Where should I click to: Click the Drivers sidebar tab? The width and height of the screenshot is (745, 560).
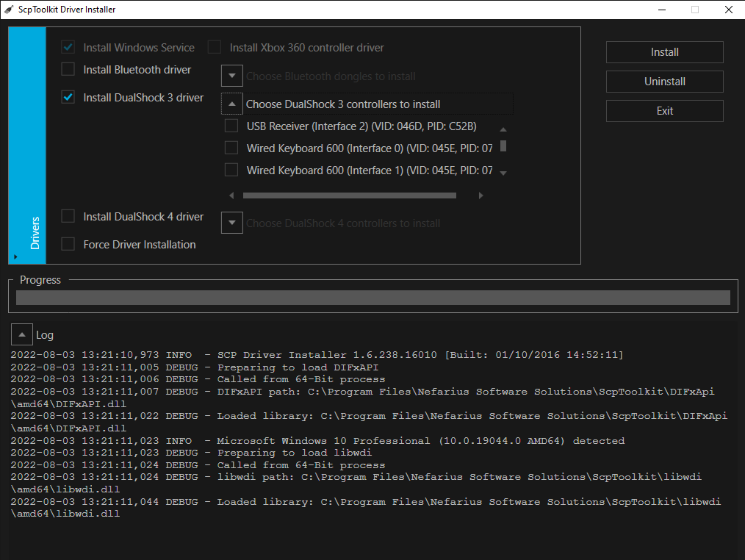(27, 146)
